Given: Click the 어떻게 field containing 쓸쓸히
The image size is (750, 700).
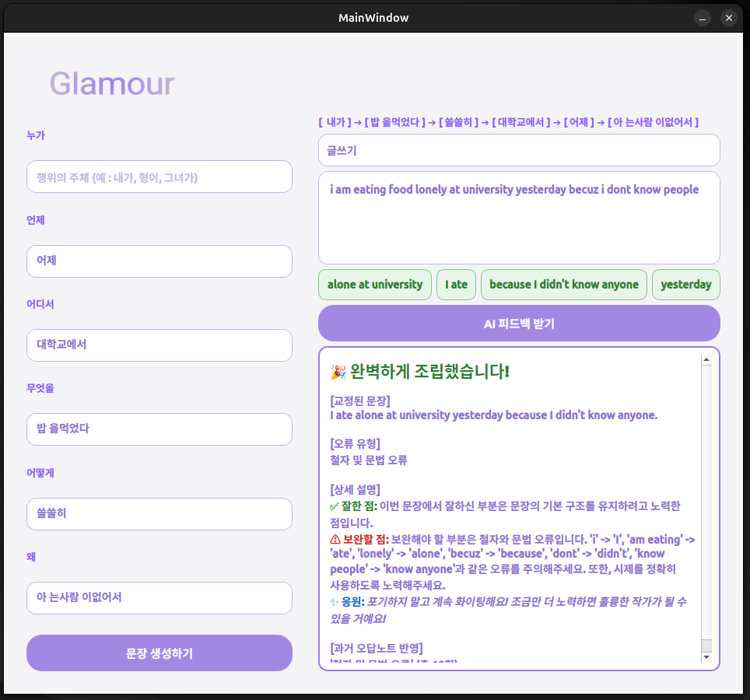Looking at the screenshot, I should [159, 514].
